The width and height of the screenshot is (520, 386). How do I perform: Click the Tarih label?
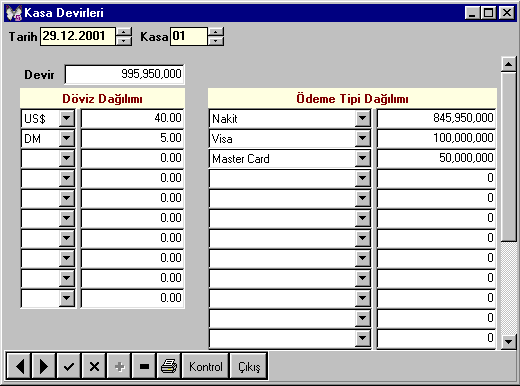point(23,37)
